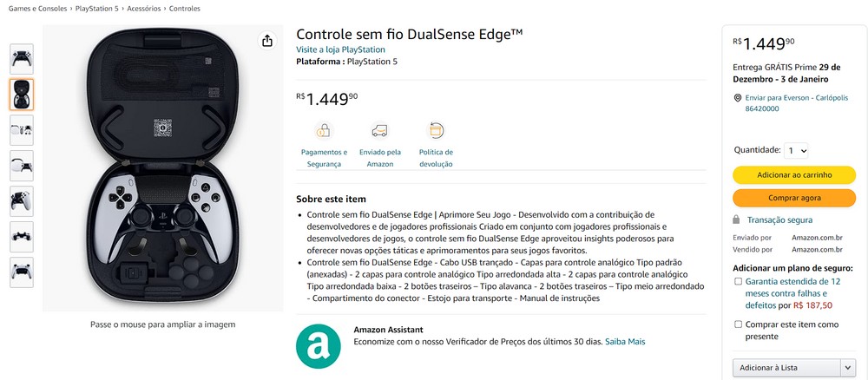Select the first controller thumbnail
This screenshot has height=380, width=868.
tap(22, 59)
